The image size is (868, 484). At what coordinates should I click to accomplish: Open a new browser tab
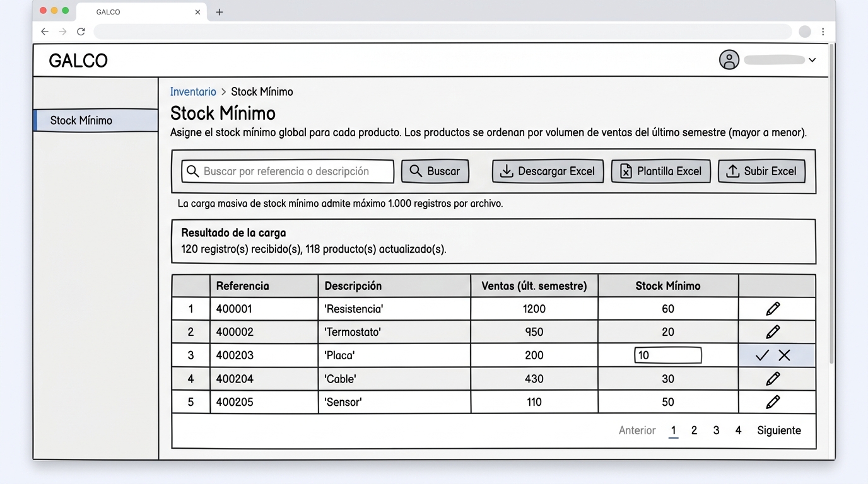[220, 12]
